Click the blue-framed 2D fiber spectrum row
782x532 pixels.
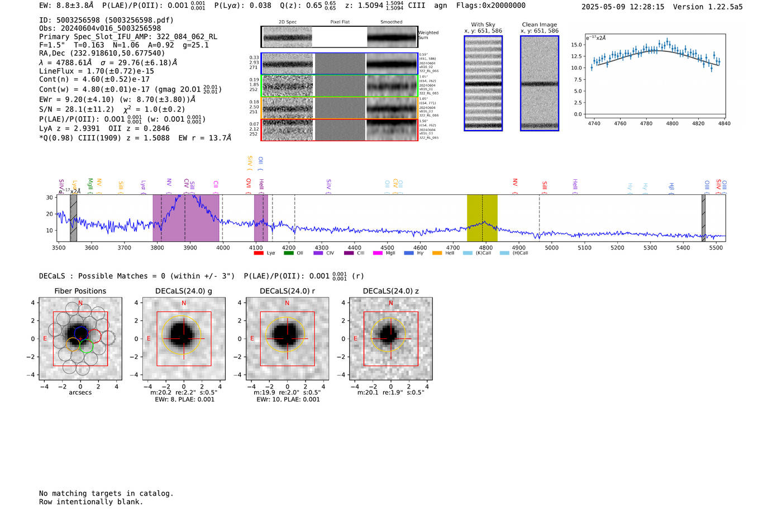[339, 64]
